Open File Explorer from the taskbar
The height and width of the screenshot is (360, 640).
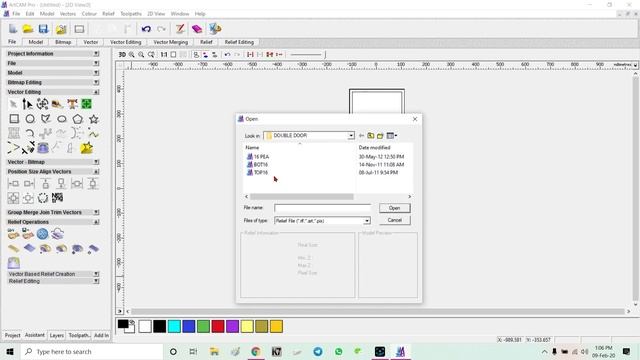(x=214, y=351)
